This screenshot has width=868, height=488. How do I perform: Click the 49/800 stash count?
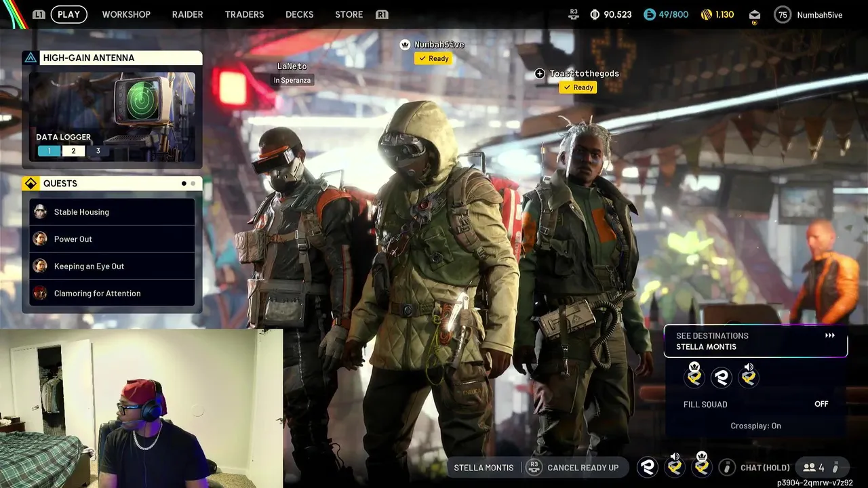click(x=673, y=14)
